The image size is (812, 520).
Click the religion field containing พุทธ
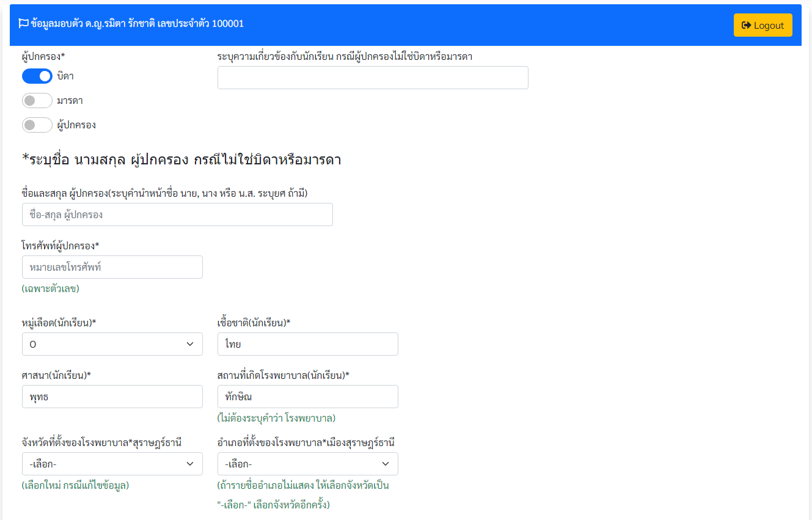point(112,397)
